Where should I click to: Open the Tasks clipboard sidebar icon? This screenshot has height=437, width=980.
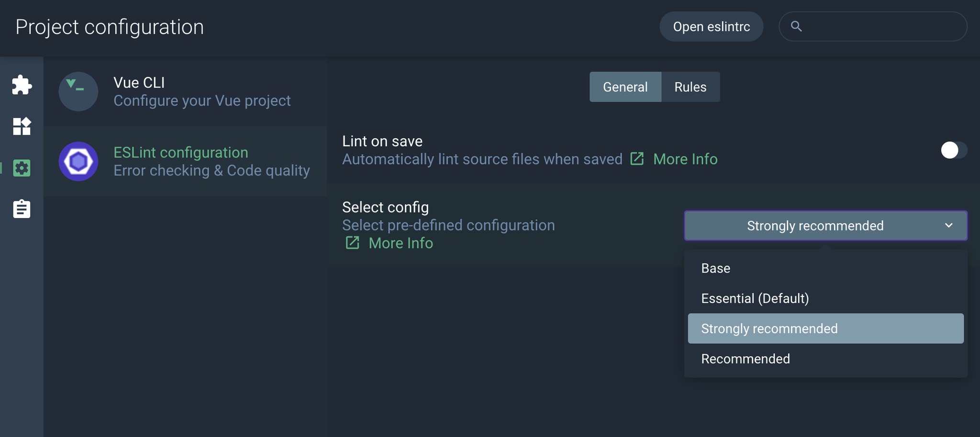(x=22, y=209)
